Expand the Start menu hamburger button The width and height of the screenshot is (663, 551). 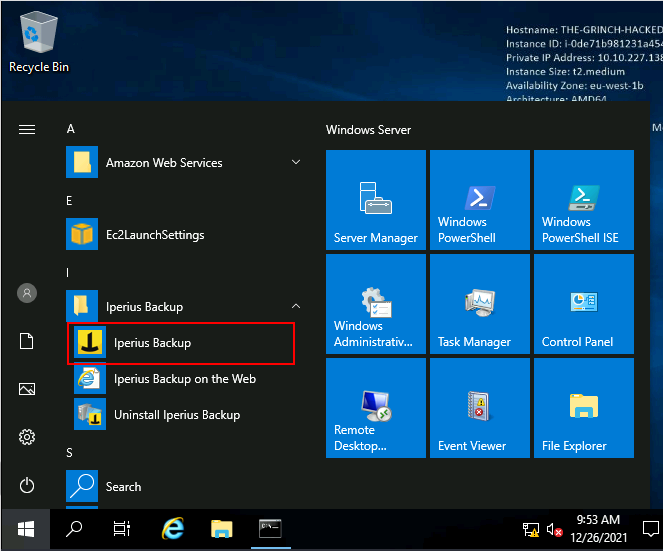pos(27,129)
